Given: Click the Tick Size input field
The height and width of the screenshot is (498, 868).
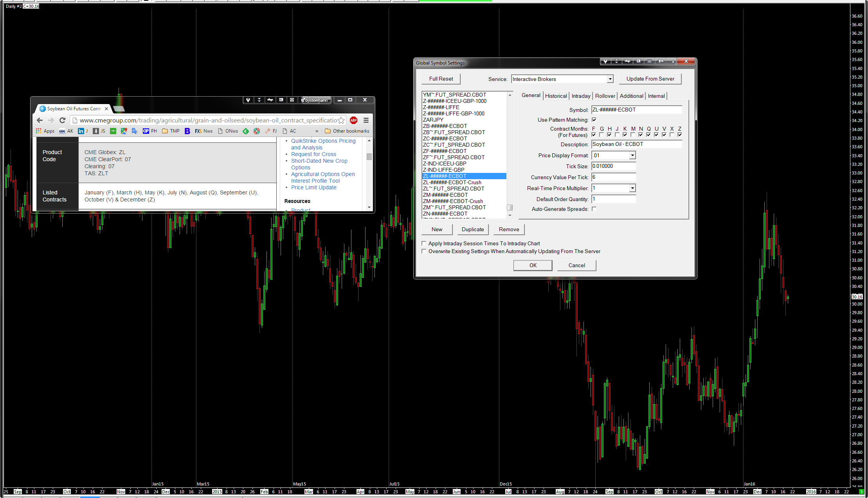Looking at the screenshot, I should 613,166.
